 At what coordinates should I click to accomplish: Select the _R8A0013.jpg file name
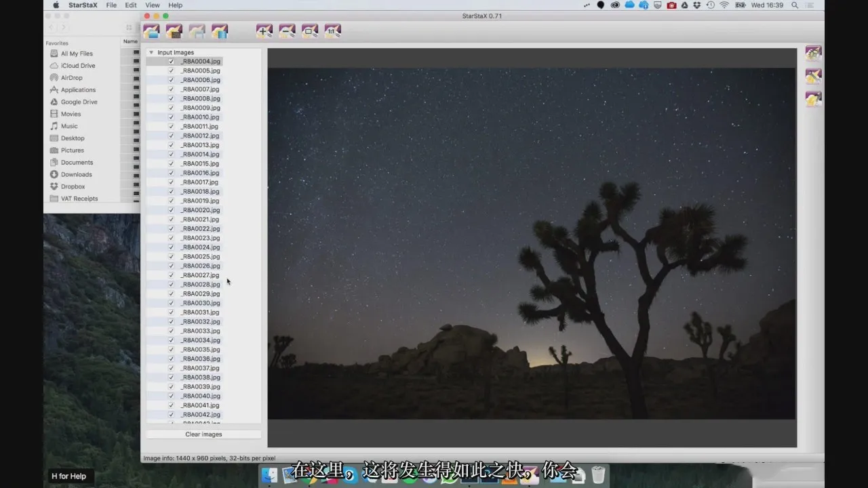(200, 145)
